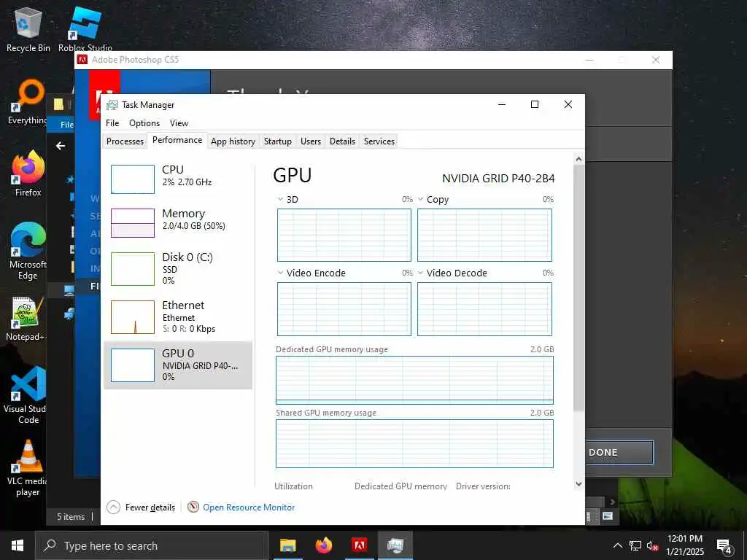Switch to the Users tab
The width and height of the screenshot is (747, 560).
pyautogui.click(x=311, y=141)
